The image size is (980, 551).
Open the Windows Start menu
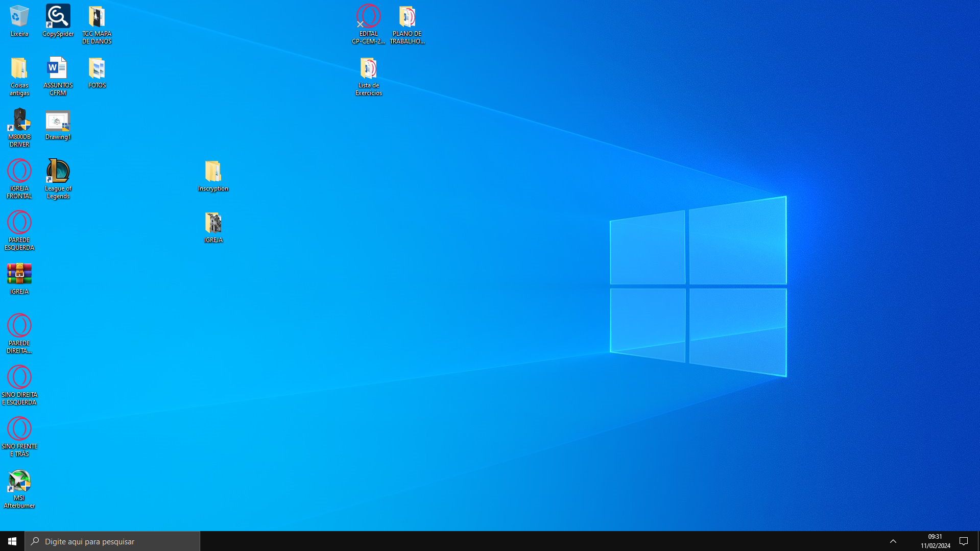pyautogui.click(x=12, y=541)
